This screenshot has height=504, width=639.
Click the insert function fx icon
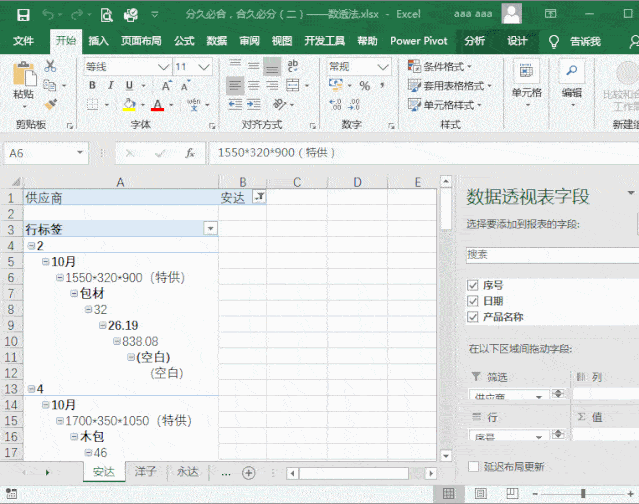(x=190, y=153)
